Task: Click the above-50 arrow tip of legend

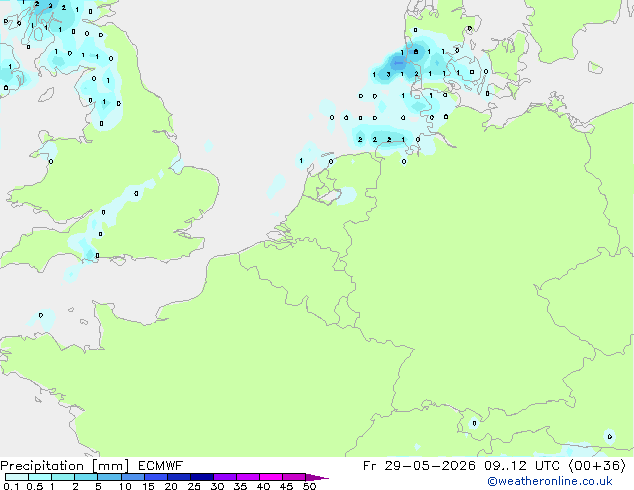Action: 317,477
